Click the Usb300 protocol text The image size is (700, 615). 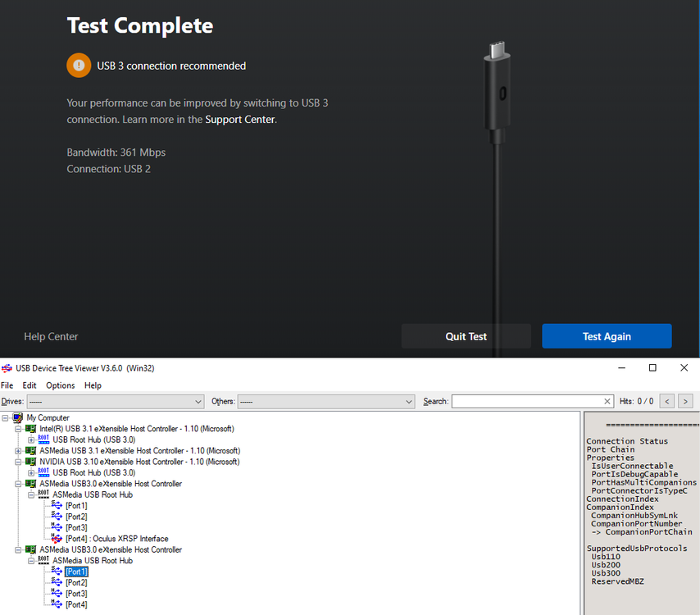(606, 573)
